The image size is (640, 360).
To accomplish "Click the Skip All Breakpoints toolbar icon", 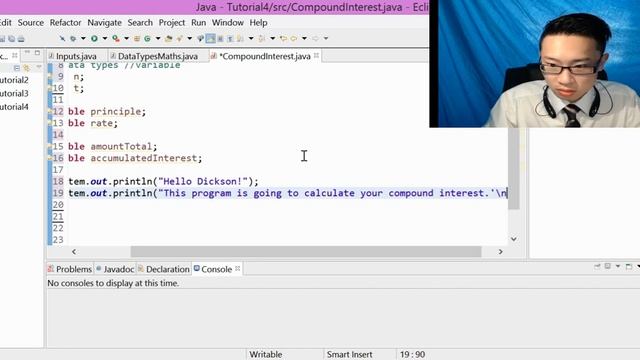I will point(62,38).
